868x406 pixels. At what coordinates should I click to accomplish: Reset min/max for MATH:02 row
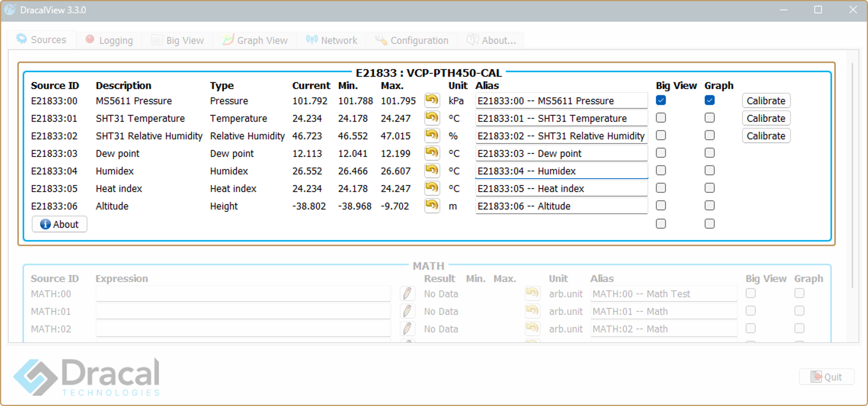[x=532, y=329]
